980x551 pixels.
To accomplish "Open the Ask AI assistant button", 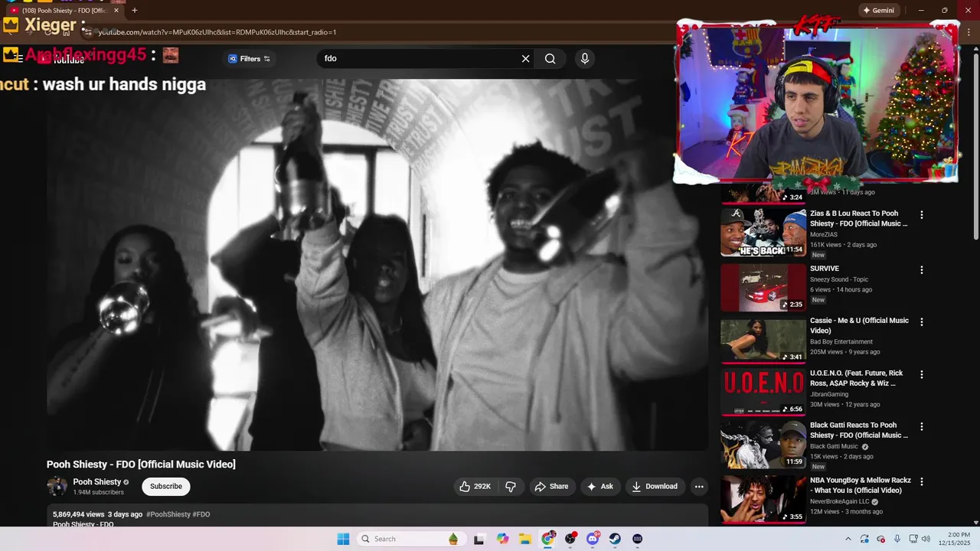I will tap(599, 487).
